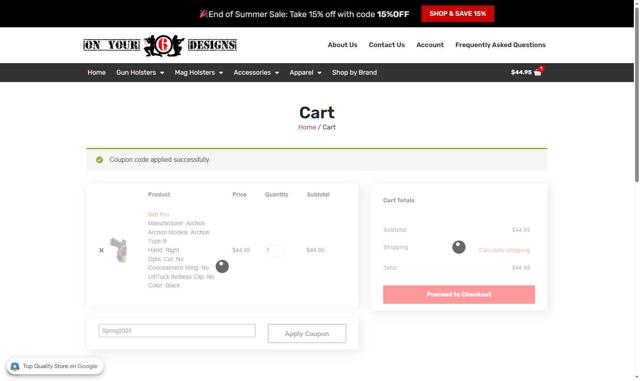The image size is (640, 381).
Task: Open the shopping cart basket icon
Action: tap(538, 72)
